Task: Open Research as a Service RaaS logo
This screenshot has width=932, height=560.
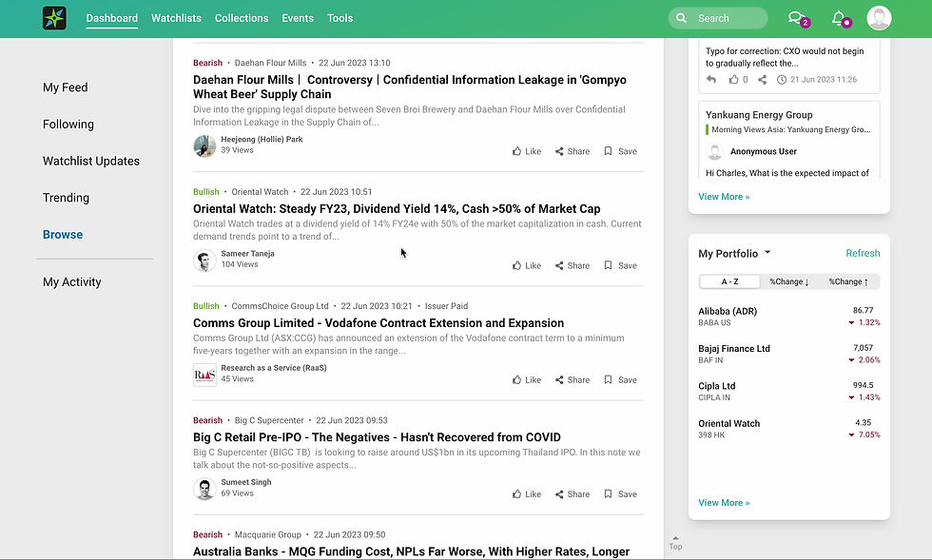Action: pyautogui.click(x=204, y=375)
